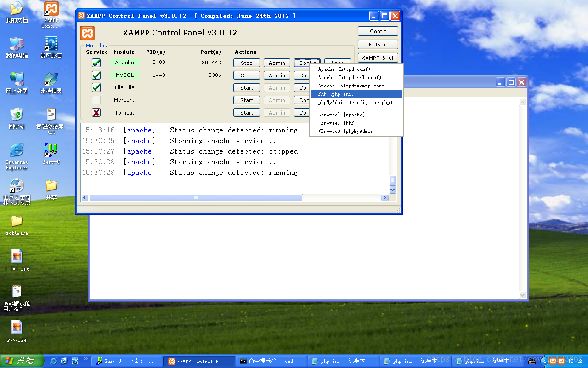Click Notepad window scrollbar down arrow
This screenshot has height=368, width=588.
(522, 295)
